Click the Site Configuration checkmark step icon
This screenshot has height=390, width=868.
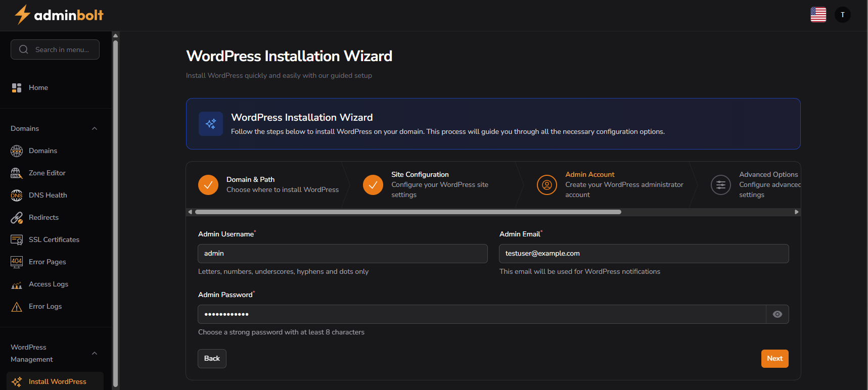[x=373, y=185]
